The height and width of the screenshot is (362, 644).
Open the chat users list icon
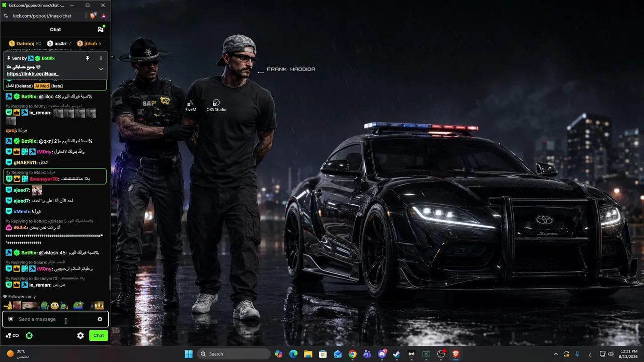pyautogui.click(x=101, y=30)
